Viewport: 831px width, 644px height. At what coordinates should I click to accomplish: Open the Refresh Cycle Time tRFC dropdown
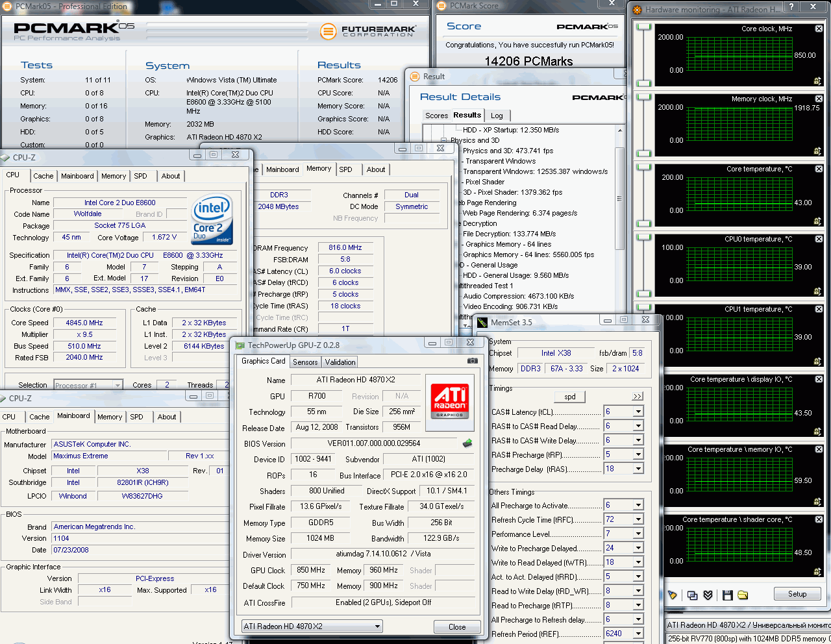click(x=638, y=519)
